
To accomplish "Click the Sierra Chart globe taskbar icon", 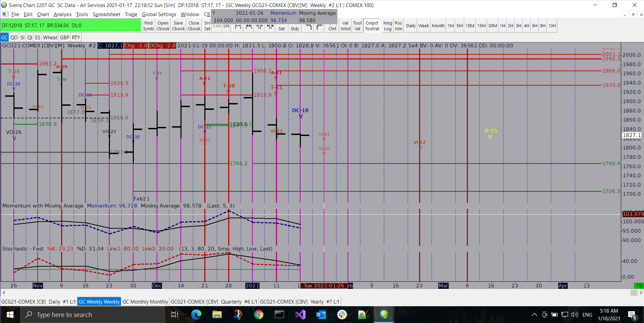I will click(384, 315).
